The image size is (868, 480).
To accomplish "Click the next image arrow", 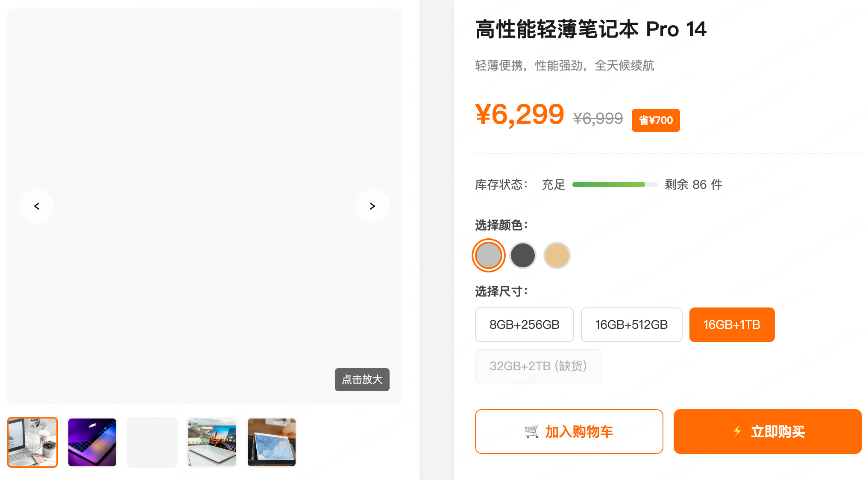I will point(372,206).
